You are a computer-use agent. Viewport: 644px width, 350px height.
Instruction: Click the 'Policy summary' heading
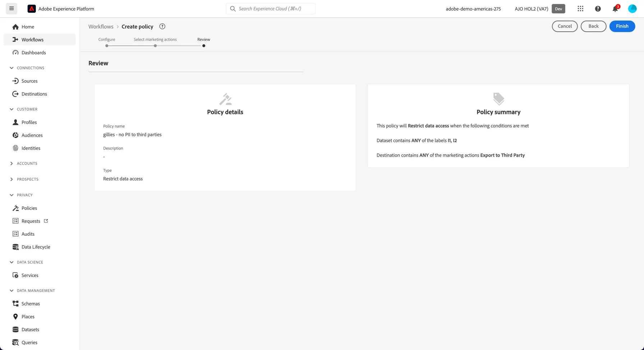(498, 112)
